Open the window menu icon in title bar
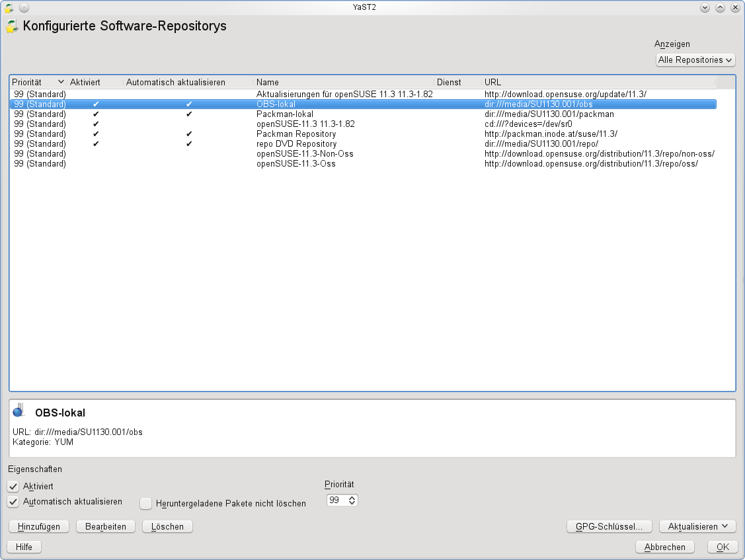This screenshot has width=745, height=560. 9,8
